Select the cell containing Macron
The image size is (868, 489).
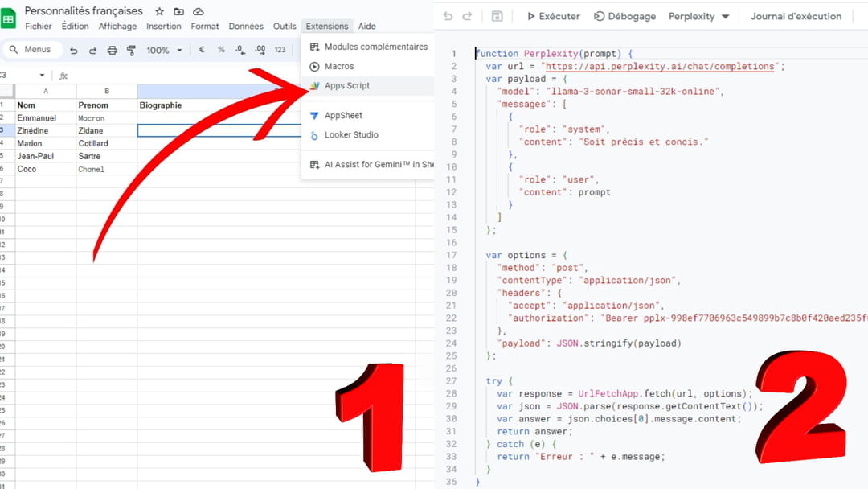[x=107, y=118]
